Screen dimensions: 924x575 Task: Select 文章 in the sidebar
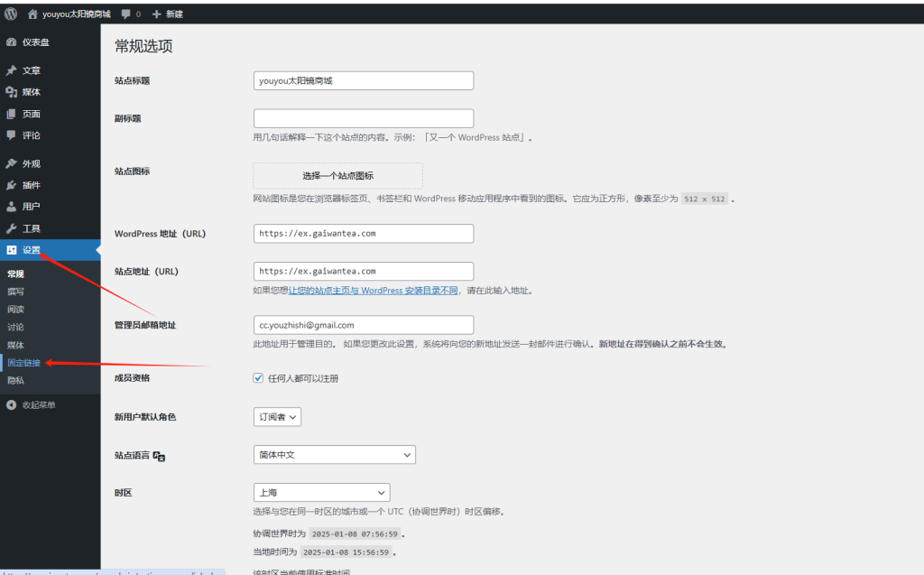pyautogui.click(x=30, y=70)
